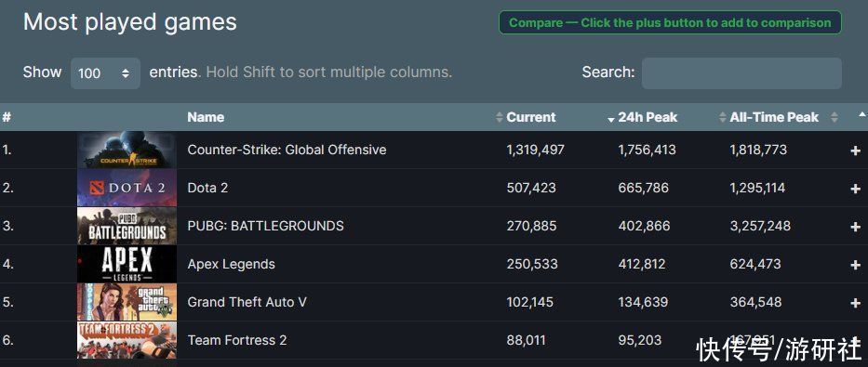
Task: Select Dota 2 current count 507,423
Action: click(531, 188)
